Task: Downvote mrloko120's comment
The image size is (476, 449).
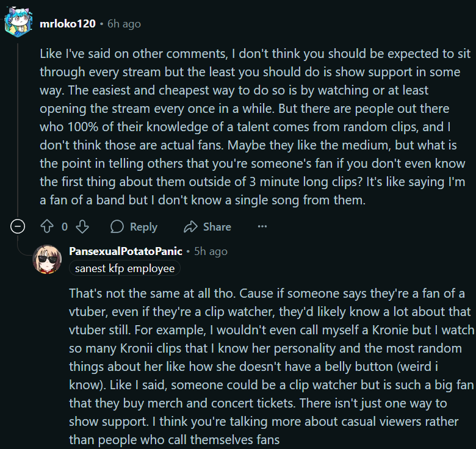Action: [82, 226]
